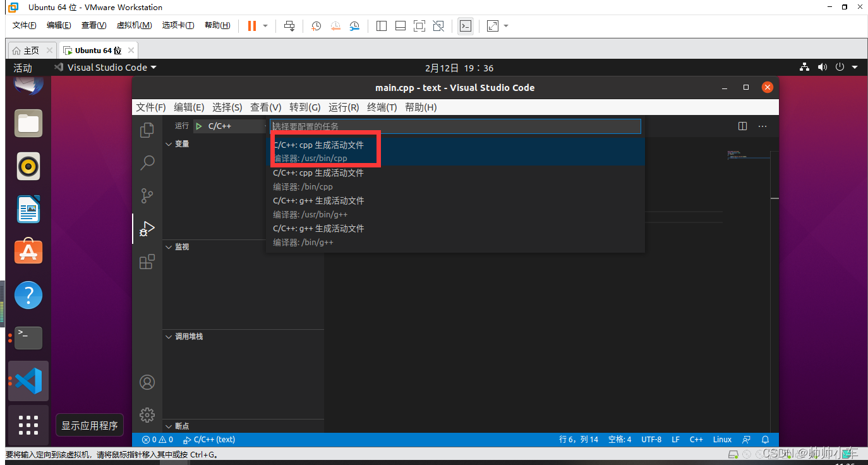Take a VMware snapshot
The image size is (868, 465).
coord(316,26)
